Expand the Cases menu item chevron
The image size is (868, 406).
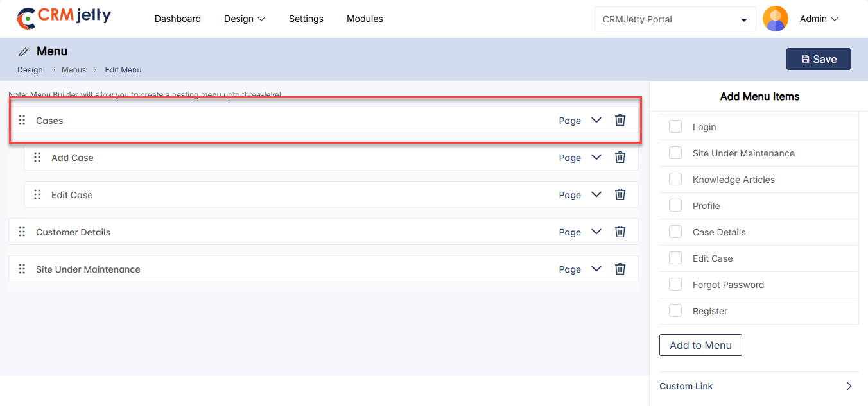596,120
